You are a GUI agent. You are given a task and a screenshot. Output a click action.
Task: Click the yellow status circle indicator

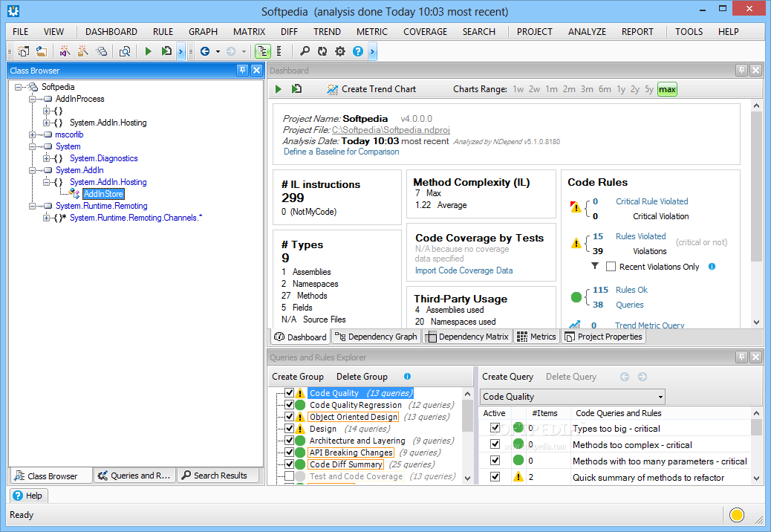[x=737, y=515]
